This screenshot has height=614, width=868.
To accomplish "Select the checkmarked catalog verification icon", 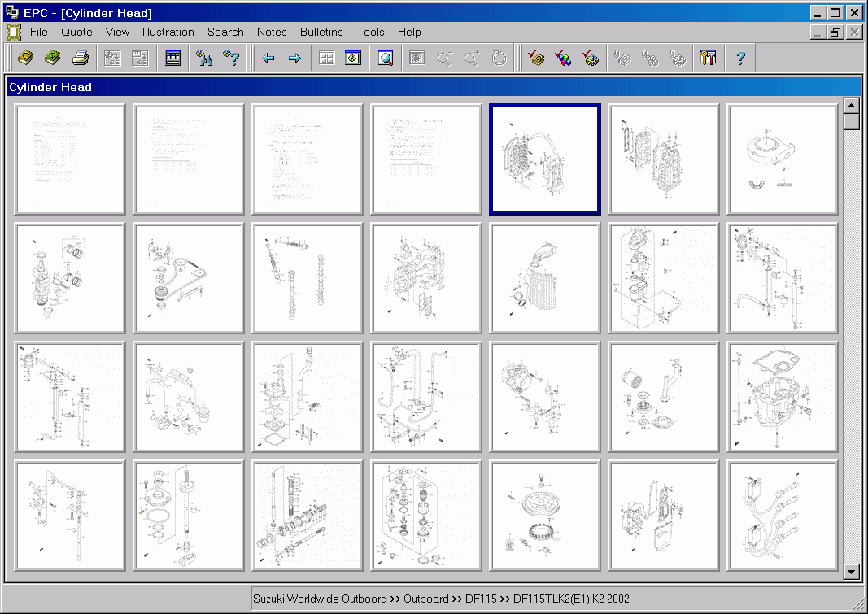I will [536, 57].
